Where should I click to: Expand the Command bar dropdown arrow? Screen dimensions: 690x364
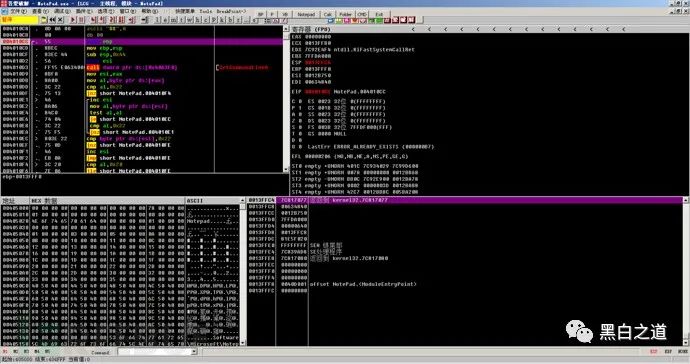click(x=194, y=352)
